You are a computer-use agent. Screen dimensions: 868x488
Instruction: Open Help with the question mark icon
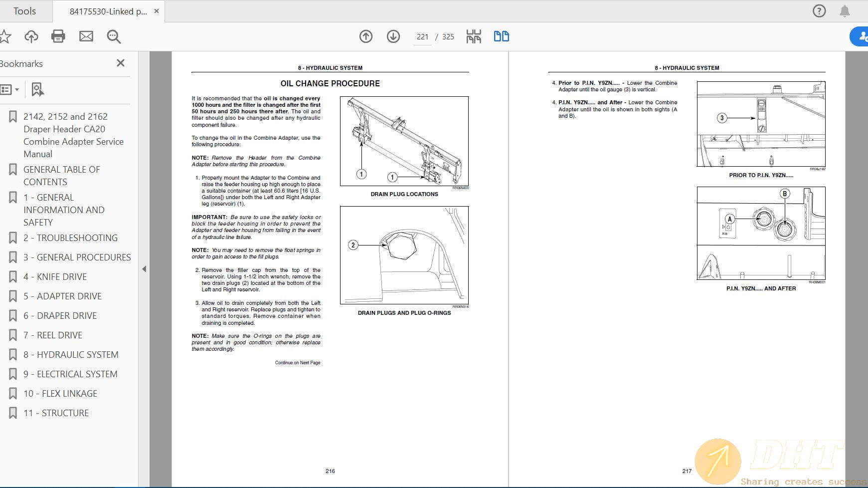click(x=818, y=10)
